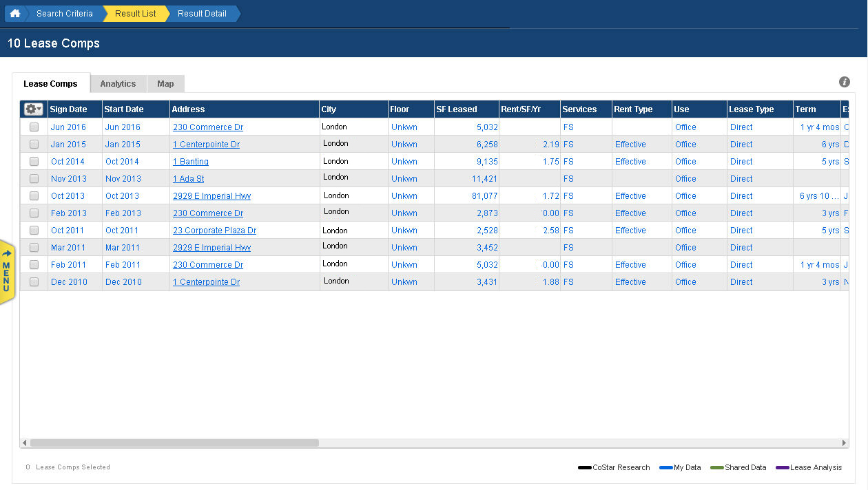Click the CoStar Research legend marker
The image size is (868, 490).
point(584,467)
